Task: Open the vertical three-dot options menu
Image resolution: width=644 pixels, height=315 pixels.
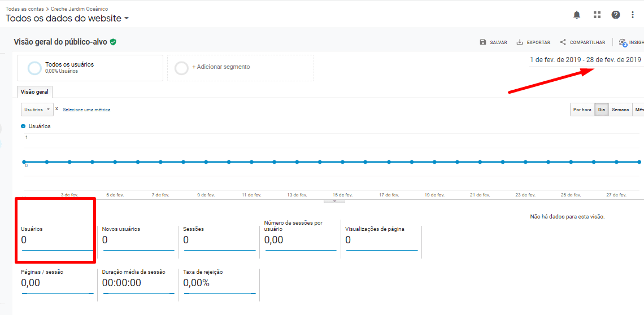Action: pos(633,15)
